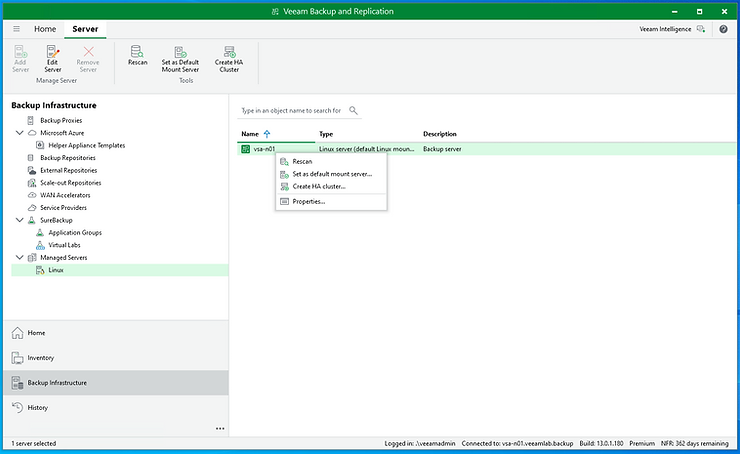Click 'NFR: 362 days remaining' status text
Screen dimensions: 740x454
(695, 444)
